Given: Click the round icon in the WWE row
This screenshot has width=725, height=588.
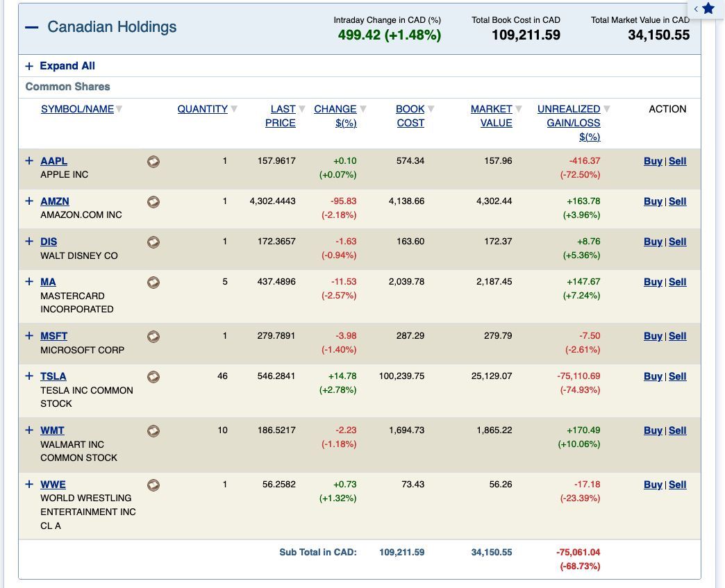Looking at the screenshot, I should pyautogui.click(x=153, y=485).
